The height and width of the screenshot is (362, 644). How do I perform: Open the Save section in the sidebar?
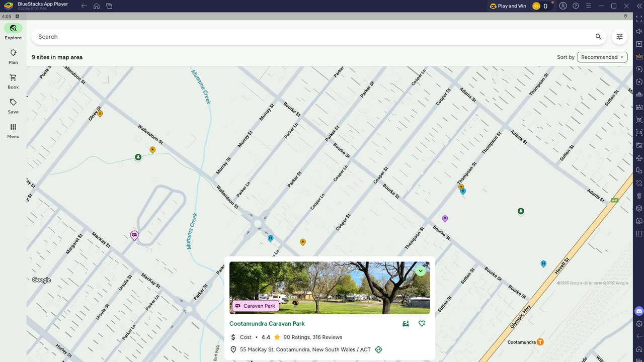13,106
